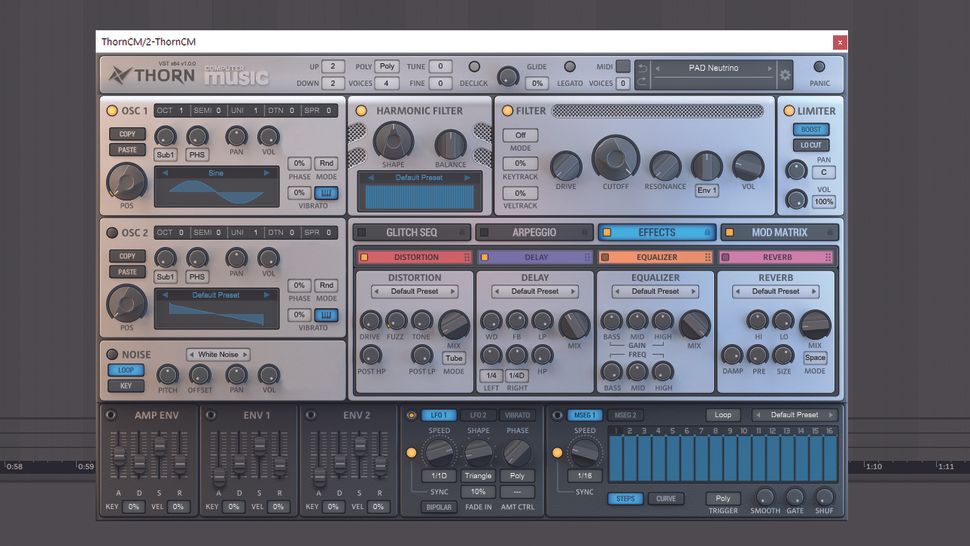
Task: Click the MSEG Curve button
Action: point(666,498)
